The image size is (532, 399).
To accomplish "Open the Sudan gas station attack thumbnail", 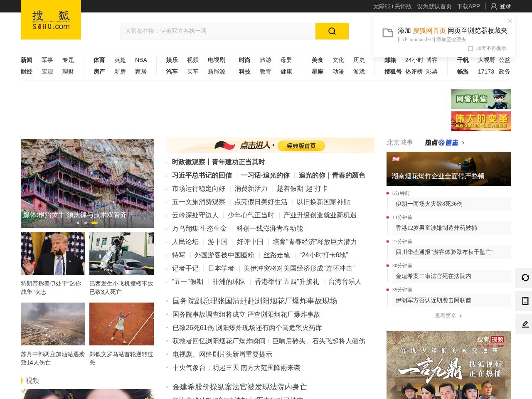I will point(53,324).
